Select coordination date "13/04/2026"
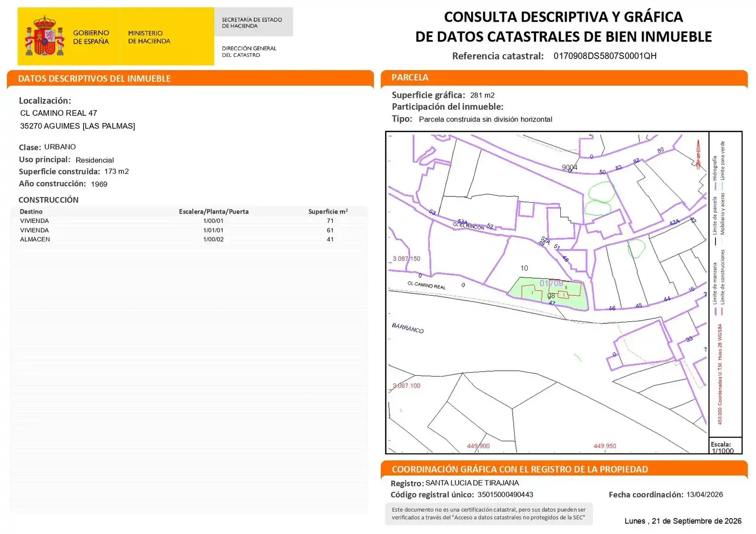This screenshot has height=534, width=756. click(705, 495)
